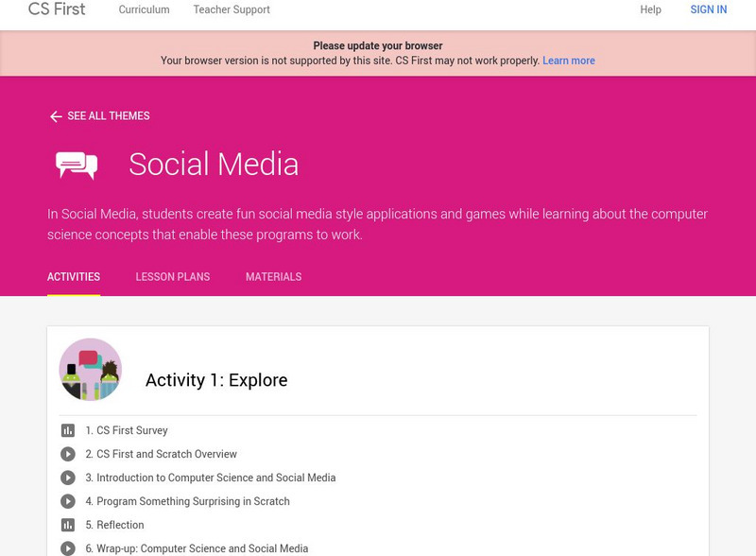Open the Help page
The height and width of the screenshot is (556, 756).
[650, 9]
